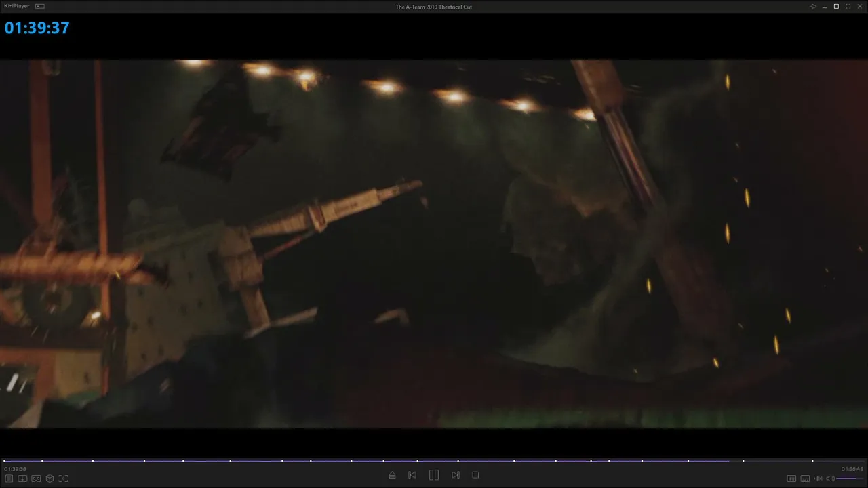
Task: Open the download/capture icon in bottom bar
Action: click(22, 479)
